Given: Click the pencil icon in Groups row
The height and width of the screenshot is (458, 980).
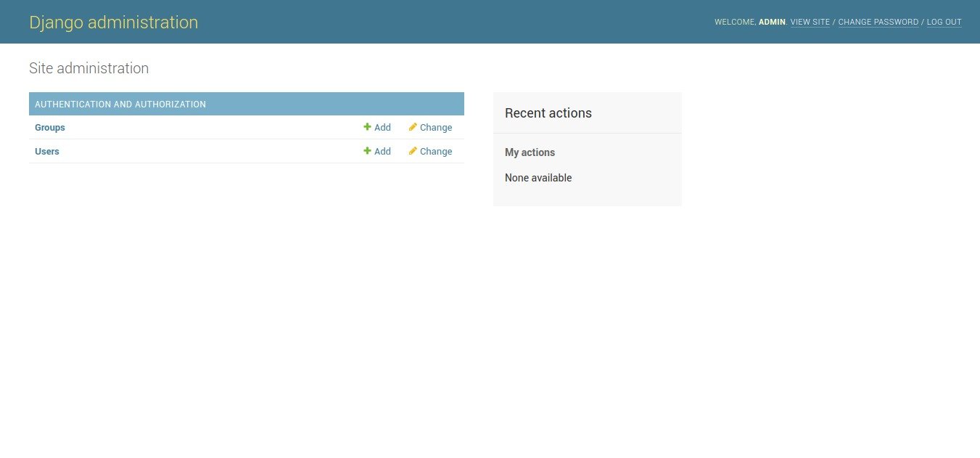Looking at the screenshot, I should point(413,127).
